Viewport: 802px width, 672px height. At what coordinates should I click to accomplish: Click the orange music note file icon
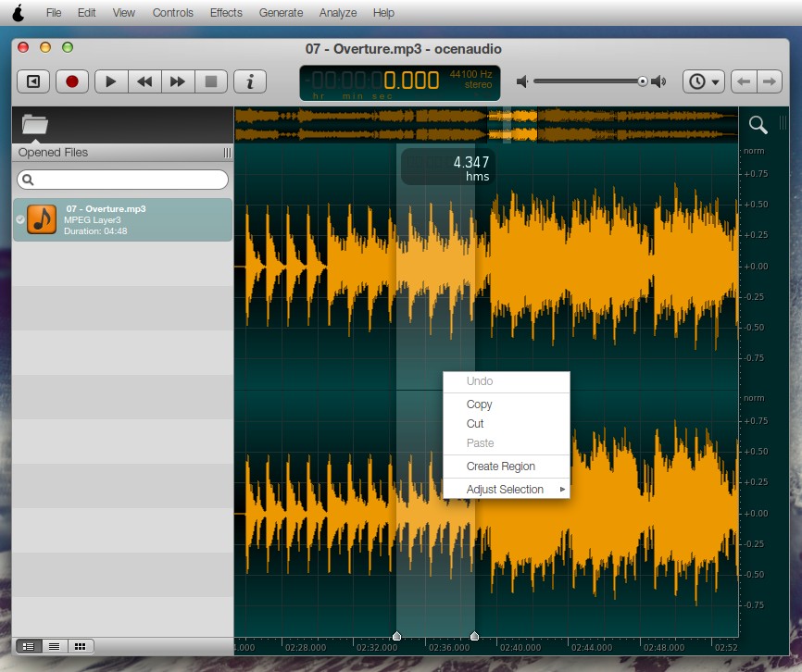point(42,219)
